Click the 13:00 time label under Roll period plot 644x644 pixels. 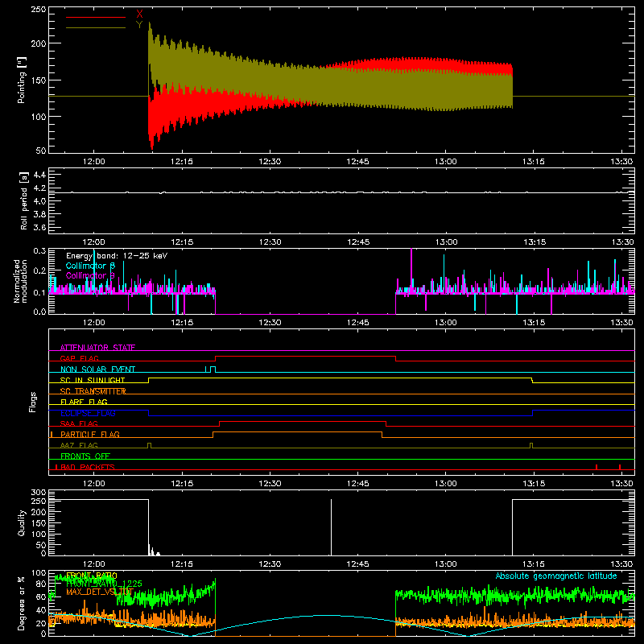pyautogui.click(x=446, y=242)
